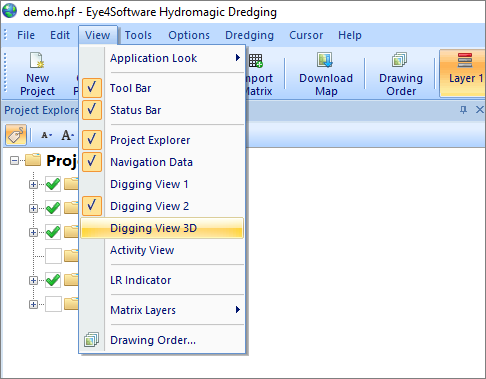Expand the Application Look submenu arrow
Screen dimensions: 486x379
point(238,58)
